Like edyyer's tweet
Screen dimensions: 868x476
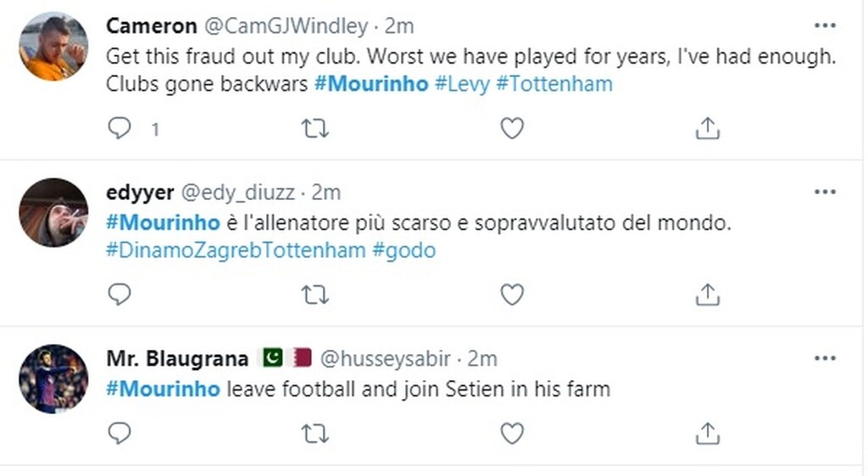[511, 294]
